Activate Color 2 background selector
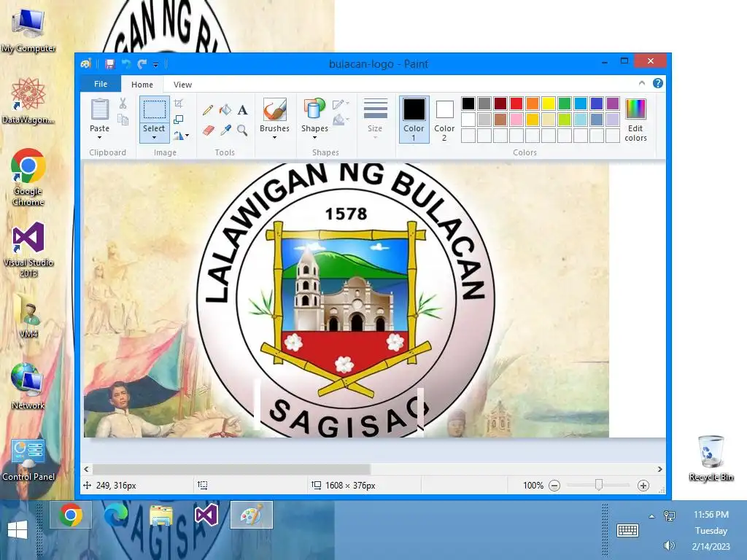The image size is (747, 560). point(444,120)
